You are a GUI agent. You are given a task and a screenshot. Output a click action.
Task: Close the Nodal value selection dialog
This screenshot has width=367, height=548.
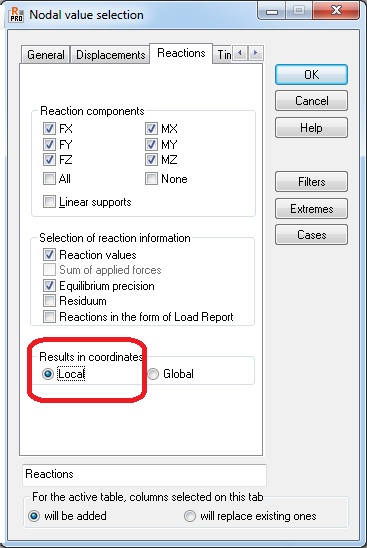336,10
